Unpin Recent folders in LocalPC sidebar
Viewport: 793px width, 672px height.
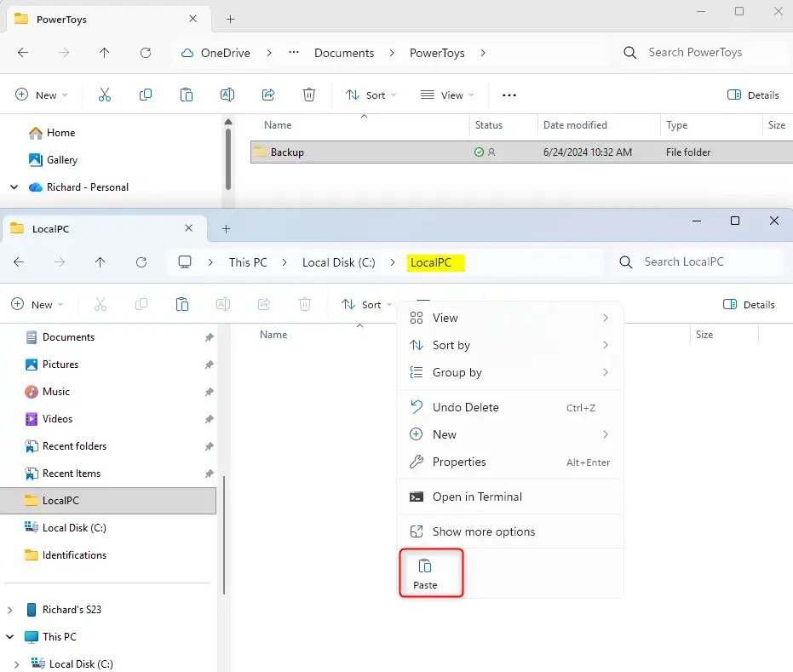point(209,446)
